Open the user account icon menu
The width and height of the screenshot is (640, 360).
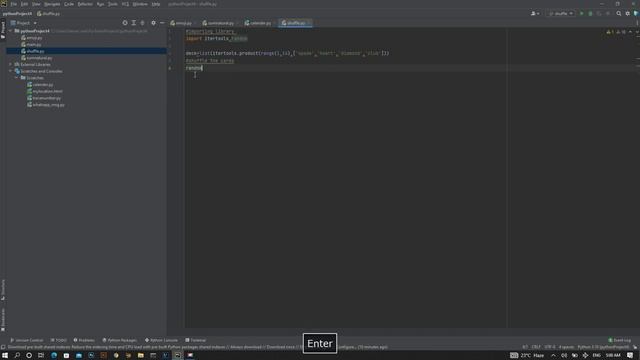point(535,13)
